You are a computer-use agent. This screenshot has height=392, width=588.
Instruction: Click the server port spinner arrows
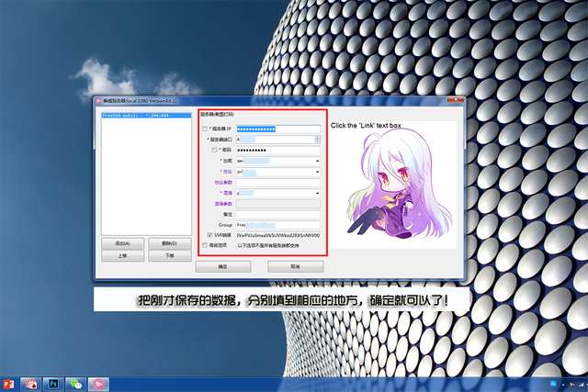(317, 140)
